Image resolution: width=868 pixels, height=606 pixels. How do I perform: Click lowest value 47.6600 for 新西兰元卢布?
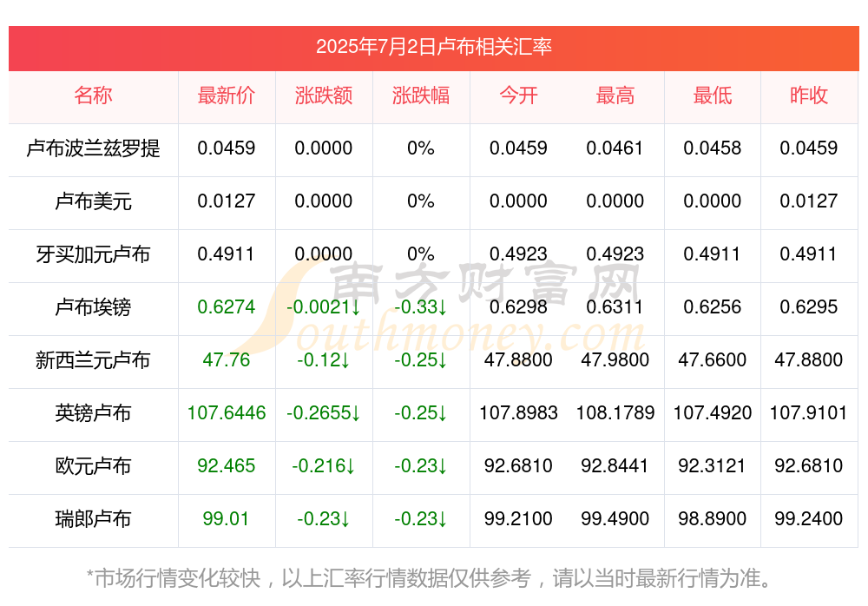[x=713, y=360]
